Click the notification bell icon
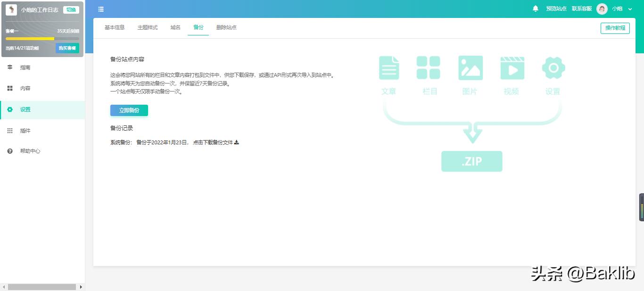The image size is (644, 291). 536,8
